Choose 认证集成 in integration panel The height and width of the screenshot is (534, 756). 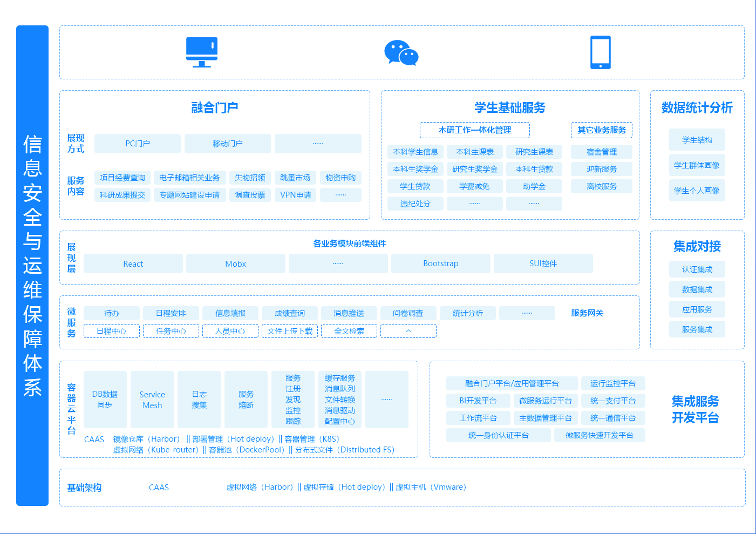tap(697, 269)
